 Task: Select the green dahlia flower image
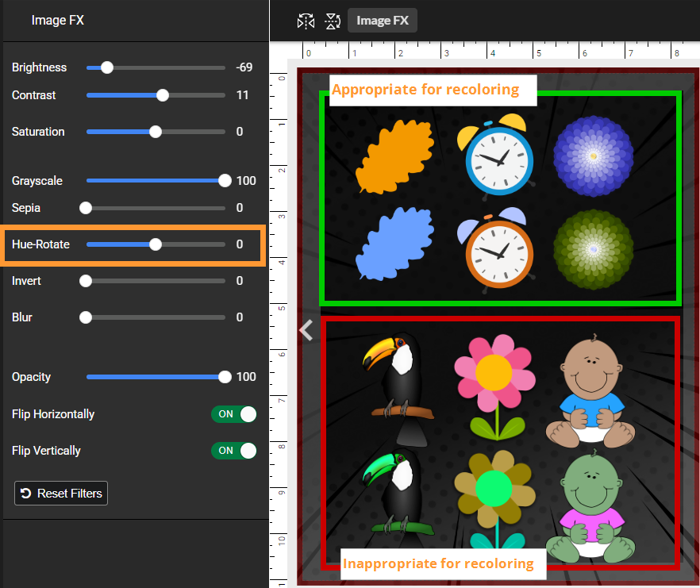[594, 250]
